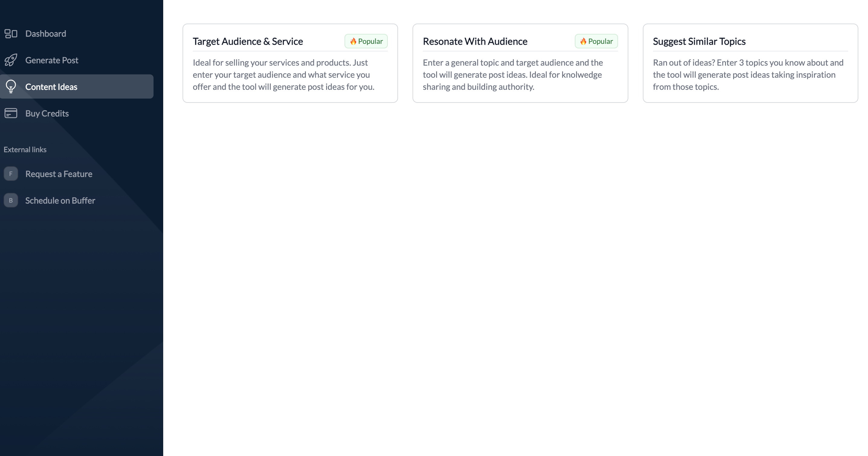Click the F badge icon for Request a Feature

(x=11, y=174)
